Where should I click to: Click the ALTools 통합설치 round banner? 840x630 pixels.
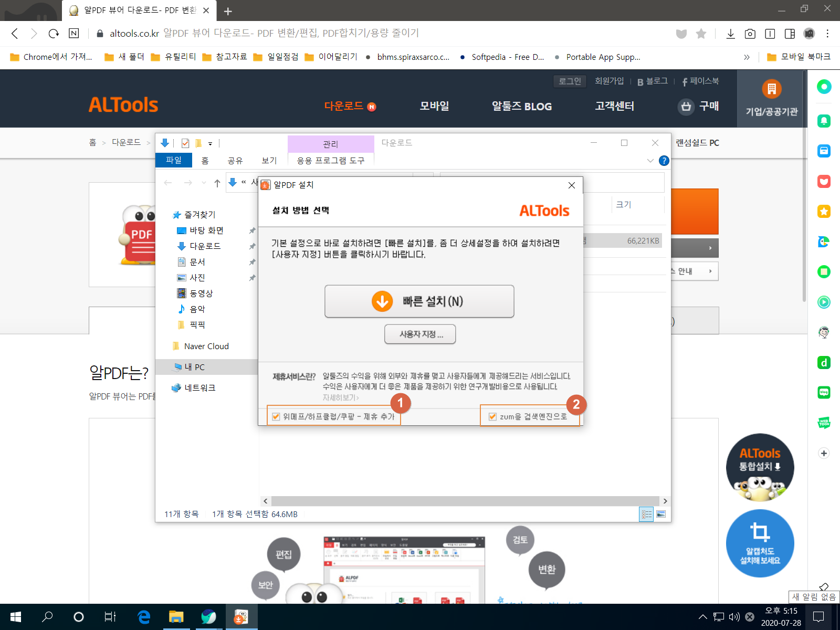[760, 467]
